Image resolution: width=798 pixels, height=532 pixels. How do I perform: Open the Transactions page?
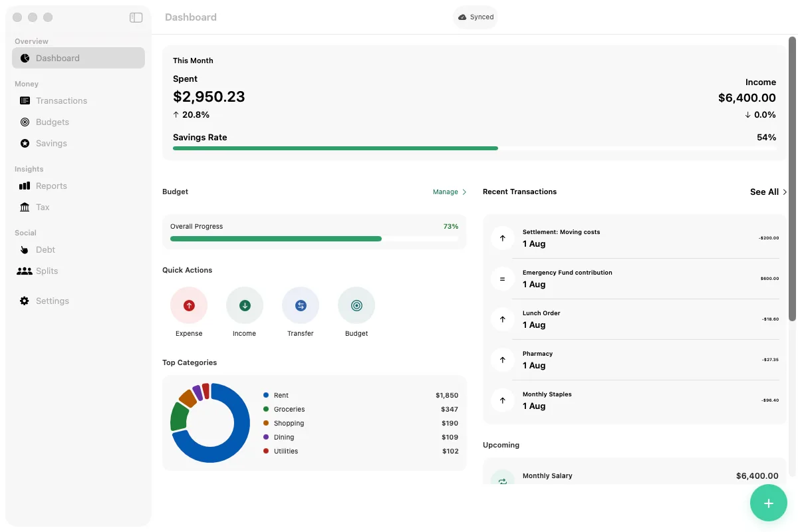[78, 101]
